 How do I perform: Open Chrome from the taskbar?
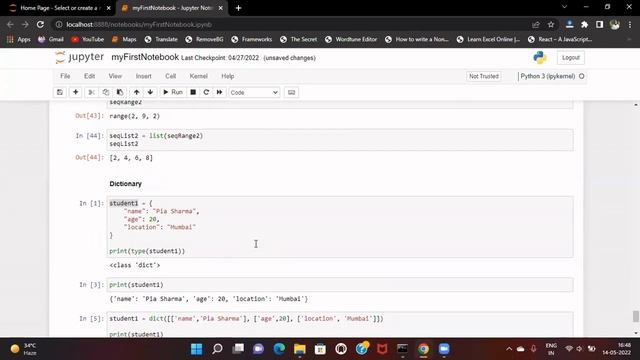tap(423, 349)
